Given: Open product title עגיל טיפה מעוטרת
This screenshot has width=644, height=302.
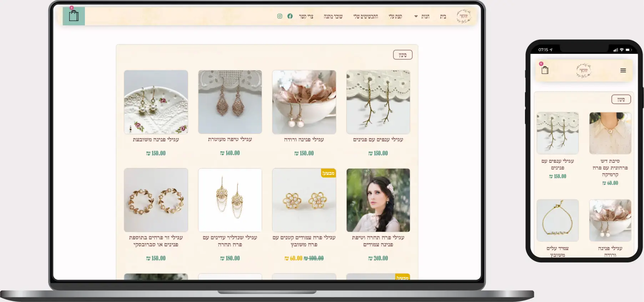Looking at the screenshot, I should pos(230,140).
